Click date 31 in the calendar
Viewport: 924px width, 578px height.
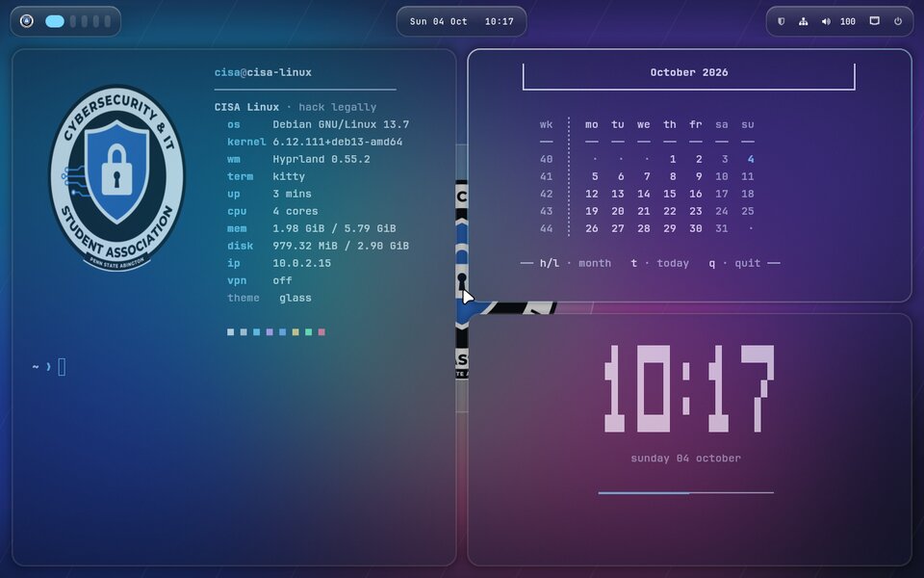coord(721,229)
